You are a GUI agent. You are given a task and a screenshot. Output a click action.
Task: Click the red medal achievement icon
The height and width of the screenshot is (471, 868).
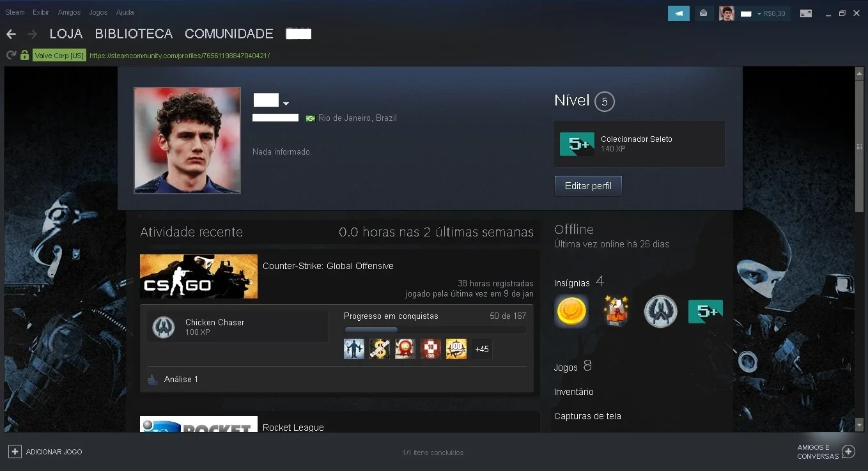405,349
